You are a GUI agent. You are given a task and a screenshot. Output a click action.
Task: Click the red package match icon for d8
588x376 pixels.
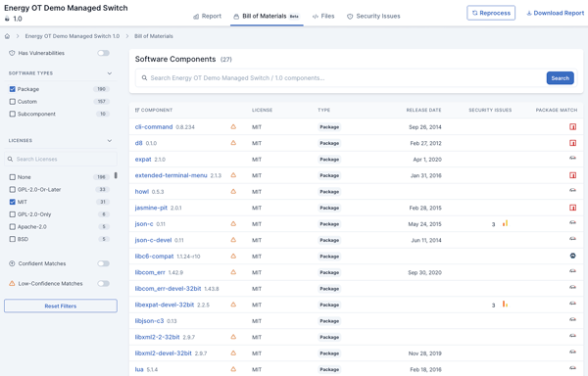click(572, 143)
